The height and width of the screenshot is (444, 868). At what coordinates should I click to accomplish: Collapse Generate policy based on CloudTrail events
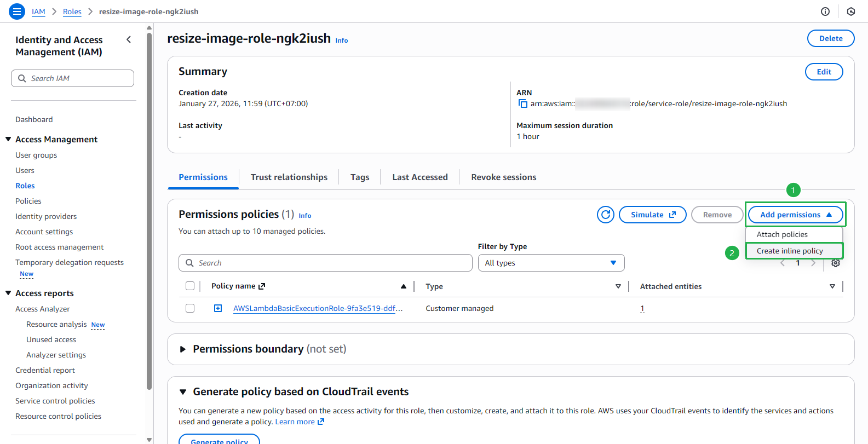point(183,392)
